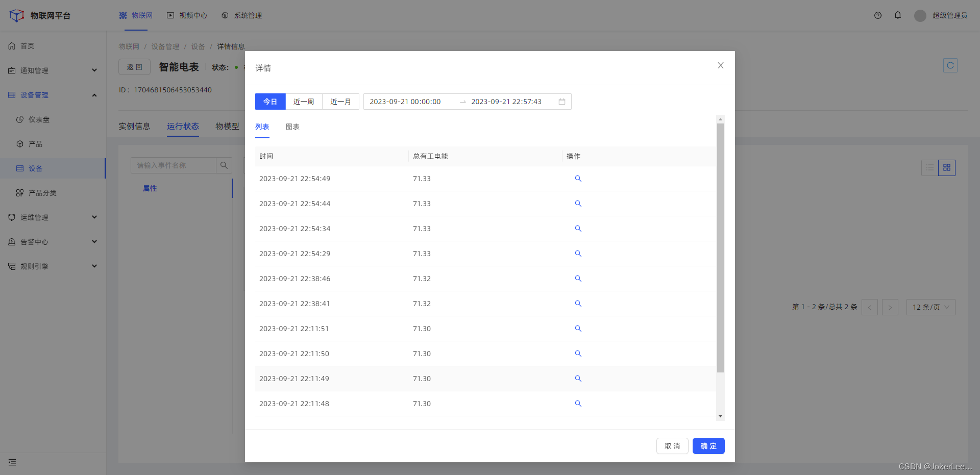
Task: Open the date range calendar icon
Action: point(561,102)
